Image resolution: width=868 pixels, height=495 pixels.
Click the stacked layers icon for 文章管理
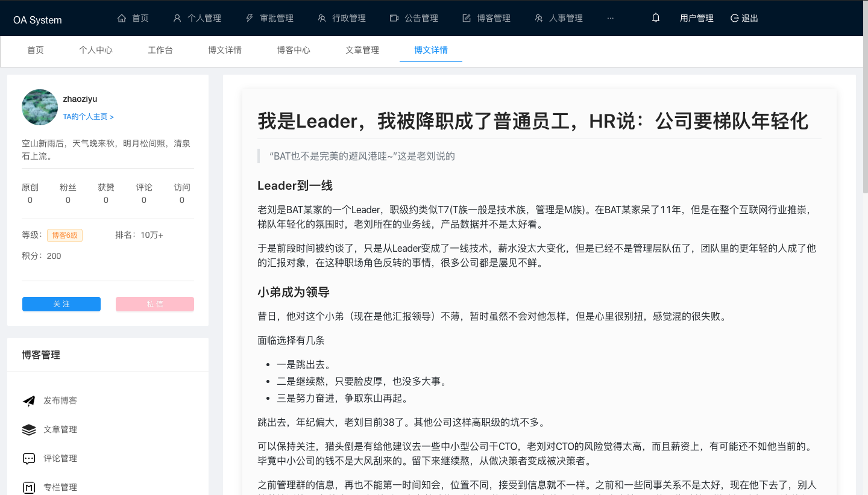pos(29,430)
